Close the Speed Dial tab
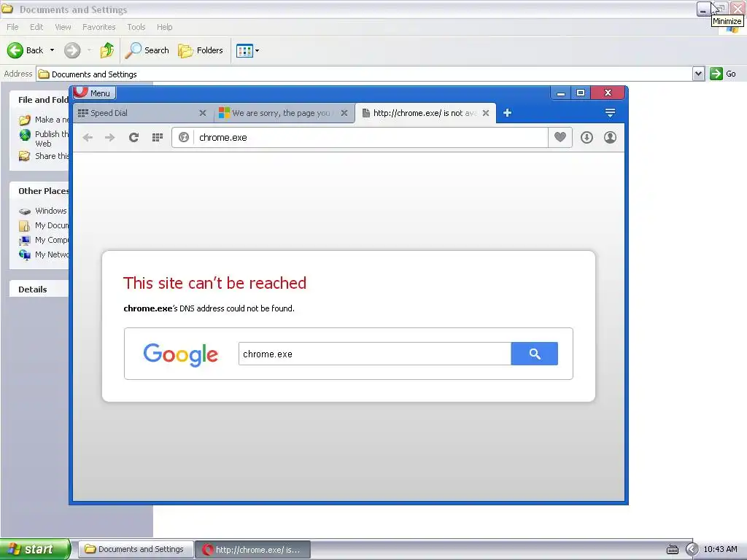The image size is (747, 560). 203,113
